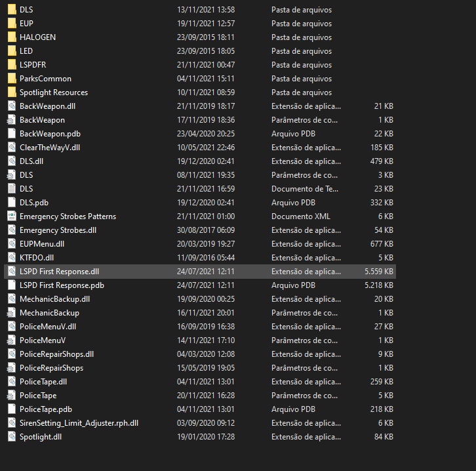
Task: Click the ParksCommon folder icon
Action: pos(12,79)
